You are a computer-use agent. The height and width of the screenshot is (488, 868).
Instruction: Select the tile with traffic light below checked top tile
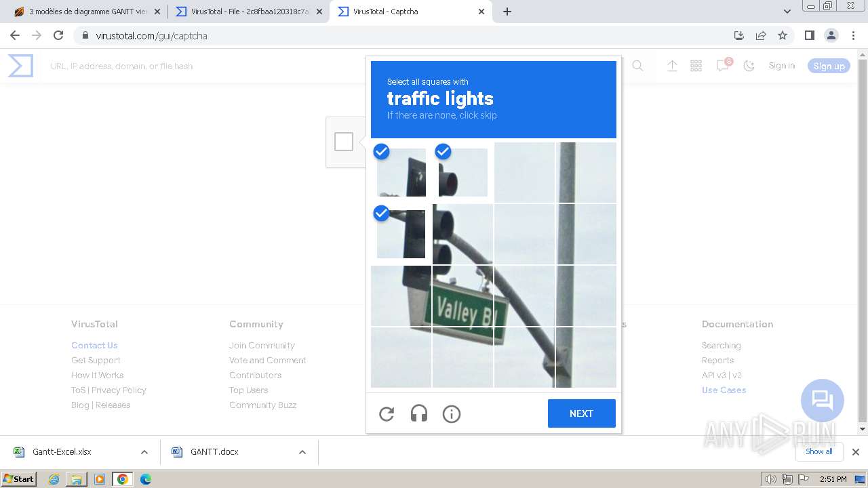[462, 234]
